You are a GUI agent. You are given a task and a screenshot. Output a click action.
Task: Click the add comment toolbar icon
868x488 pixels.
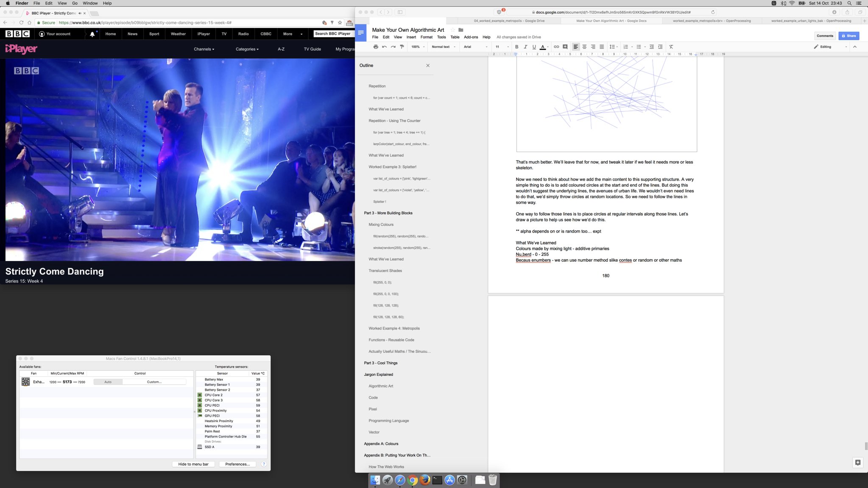coord(565,47)
